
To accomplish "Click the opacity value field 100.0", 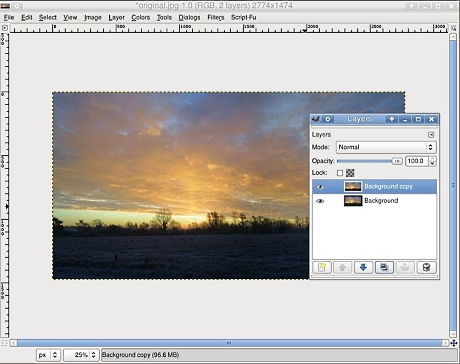I will click(417, 161).
